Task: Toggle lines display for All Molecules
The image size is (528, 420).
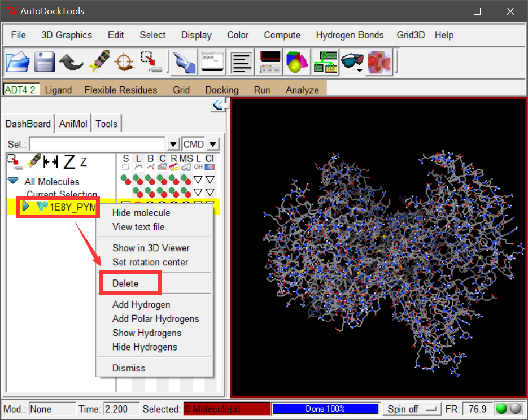Action: click(x=138, y=180)
